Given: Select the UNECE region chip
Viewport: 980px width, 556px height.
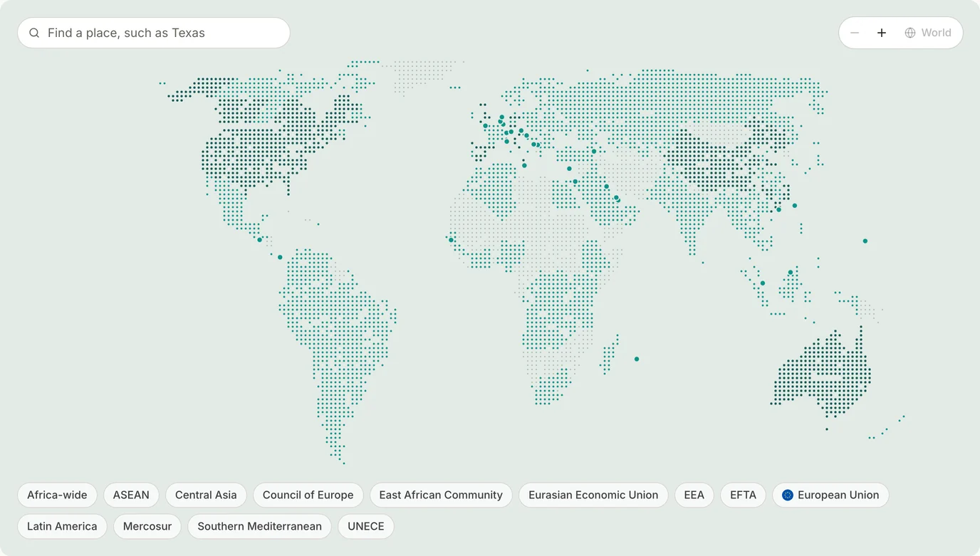Looking at the screenshot, I should click(x=366, y=526).
